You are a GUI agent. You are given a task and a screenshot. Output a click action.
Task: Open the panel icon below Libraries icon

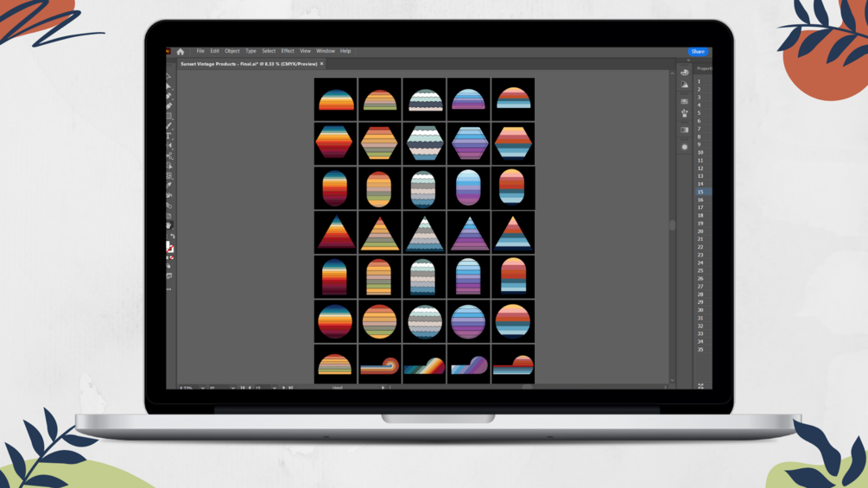pos(685,85)
